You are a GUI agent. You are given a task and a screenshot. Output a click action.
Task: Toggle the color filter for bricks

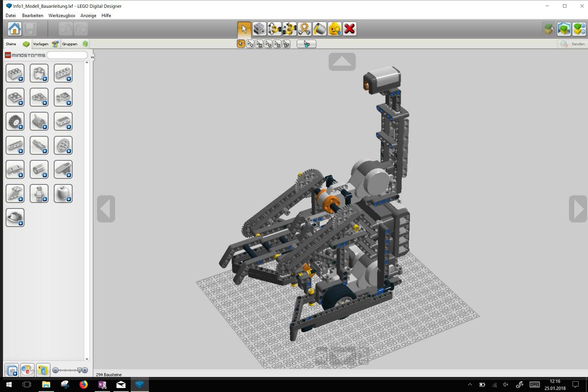pos(27,370)
